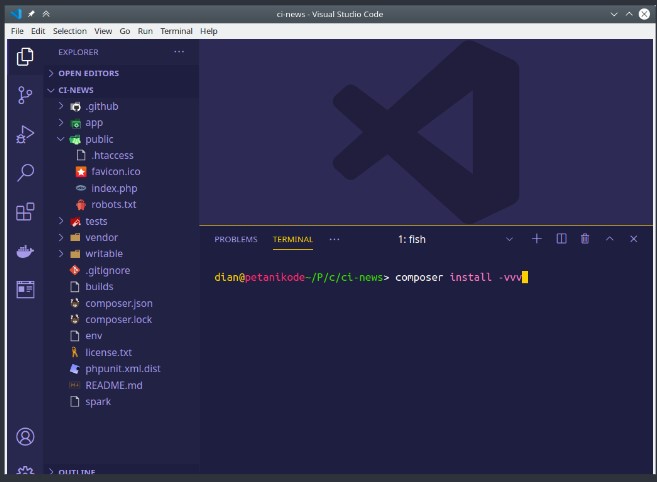
Task: Switch to the Problems tab
Action: click(x=236, y=239)
